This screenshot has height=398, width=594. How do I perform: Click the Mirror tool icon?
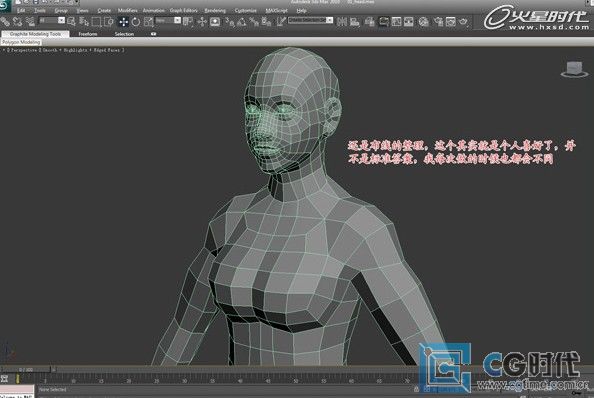(342, 22)
